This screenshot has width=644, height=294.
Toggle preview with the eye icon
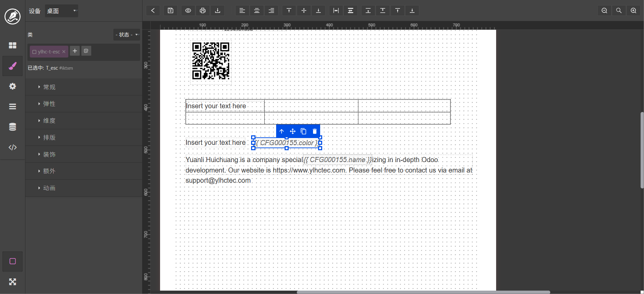point(188,10)
